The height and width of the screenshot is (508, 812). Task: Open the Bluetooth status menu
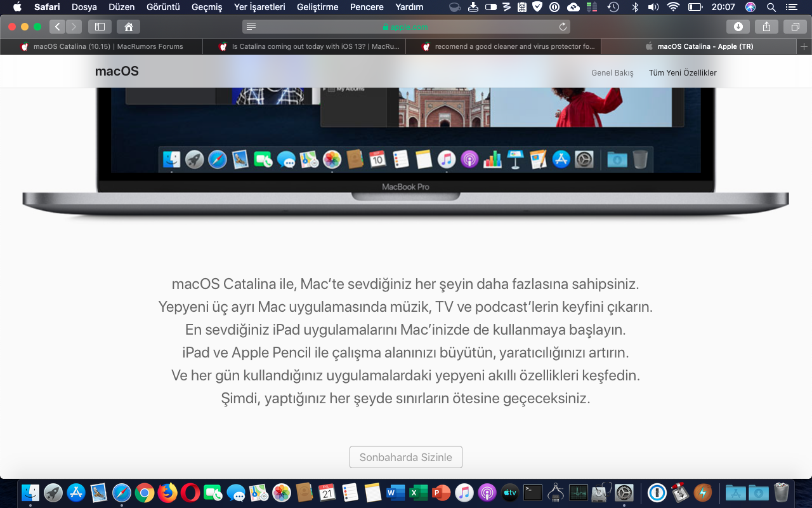pos(635,7)
